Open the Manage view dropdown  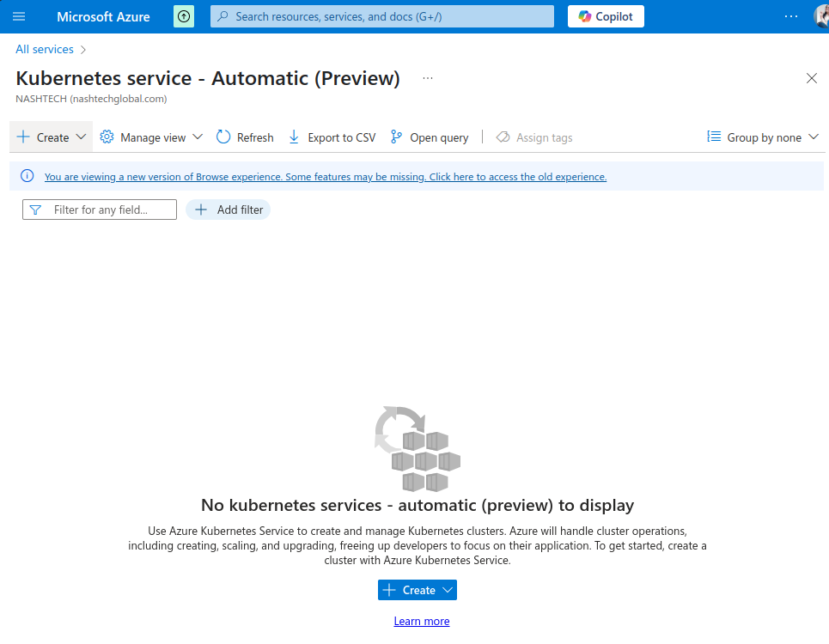[151, 137]
